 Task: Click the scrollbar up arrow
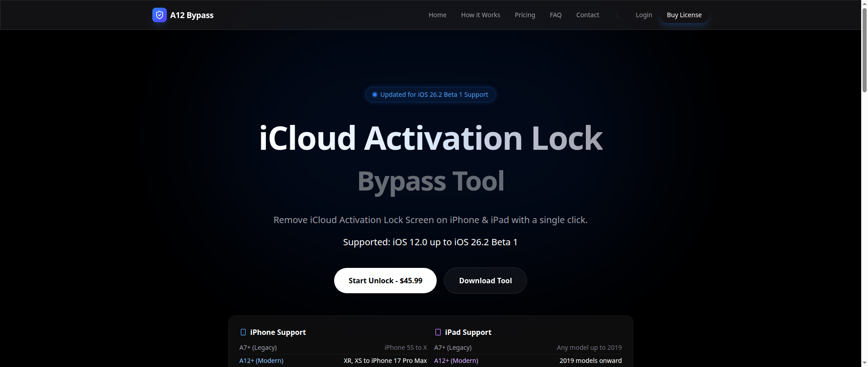(x=864, y=3)
